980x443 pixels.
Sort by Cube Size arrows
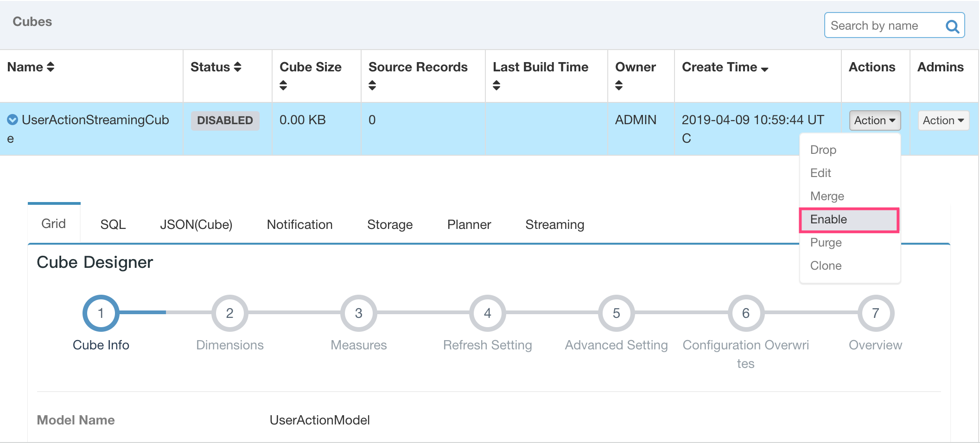pos(283,85)
